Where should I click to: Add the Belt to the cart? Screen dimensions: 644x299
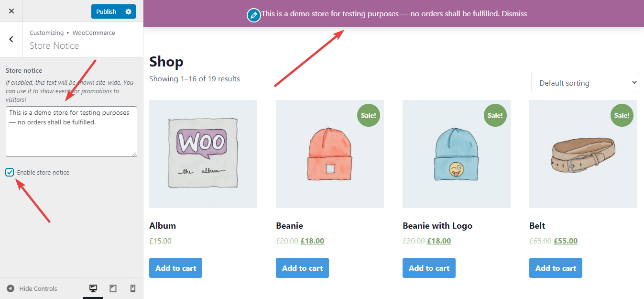pos(555,267)
